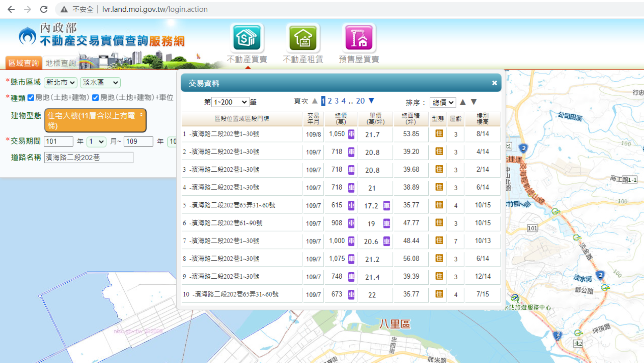Open the 預售屋買賣 crane icon
644x363 pixels.
[x=359, y=37]
